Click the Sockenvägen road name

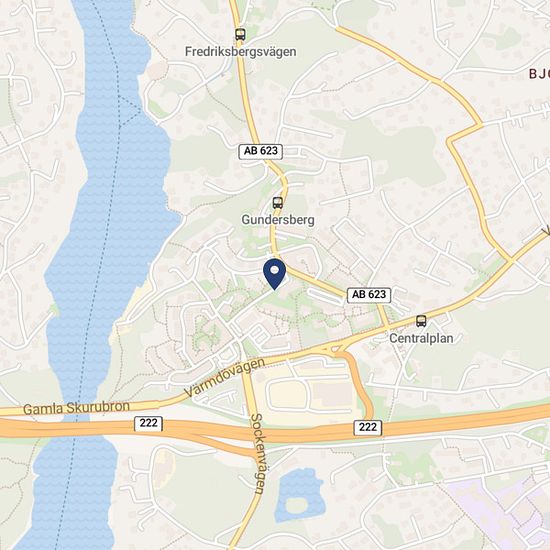click(259, 454)
